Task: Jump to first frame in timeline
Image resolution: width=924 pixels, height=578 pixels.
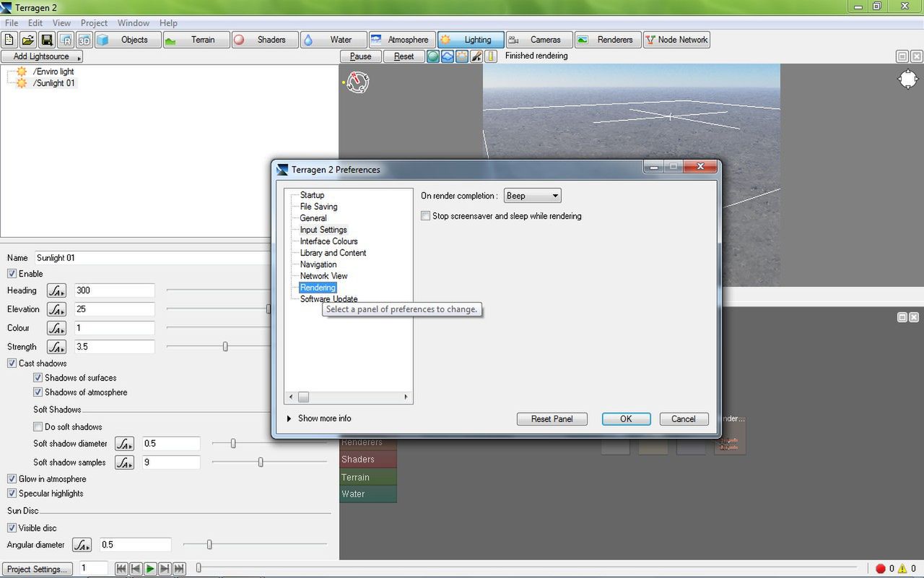Action: (x=121, y=569)
